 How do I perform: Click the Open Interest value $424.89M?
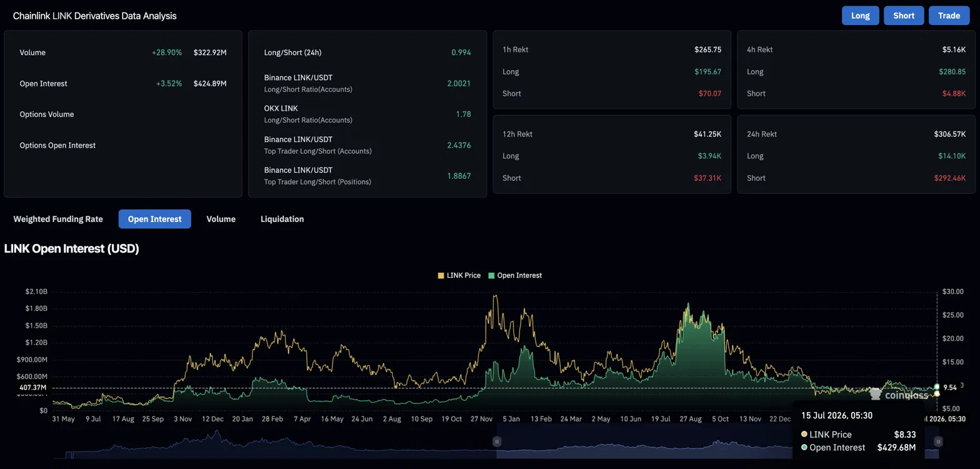(x=210, y=83)
